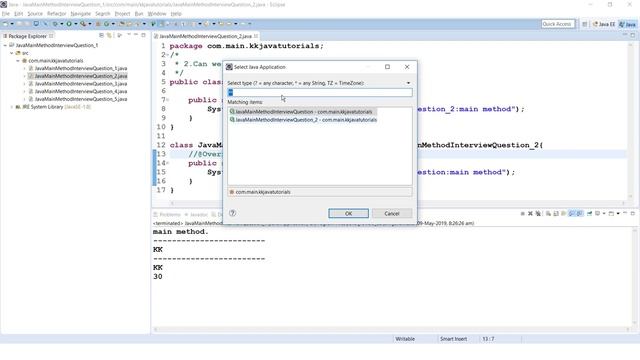Image resolution: width=640 pixels, height=360 pixels.
Task: Collapse the src folder node
Action: (11, 53)
